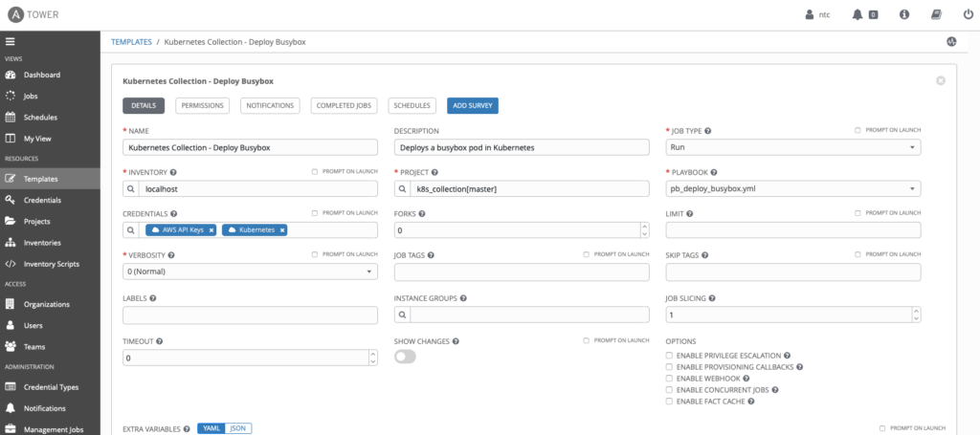Click help icon next to Job Type
Screen dimensions: 980x435
pyautogui.click(x=708, y=131)
